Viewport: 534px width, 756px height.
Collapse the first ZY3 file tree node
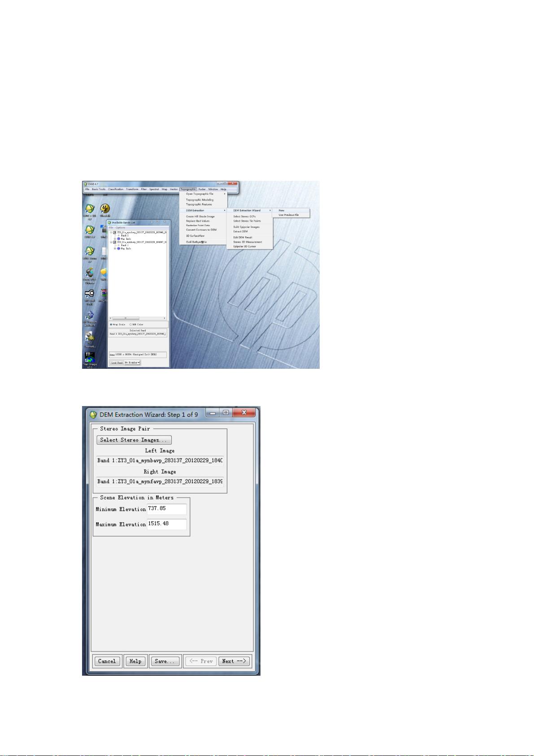tap(111, 232)
